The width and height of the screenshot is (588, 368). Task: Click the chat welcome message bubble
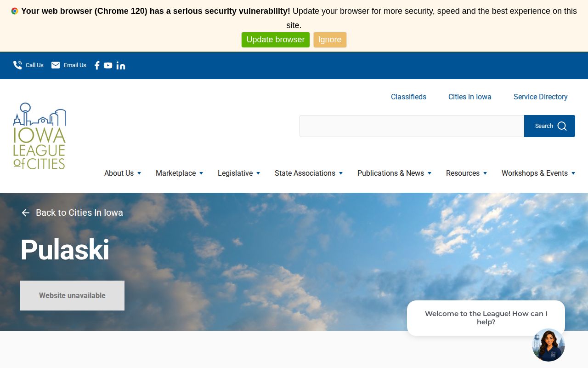pos(486,318)
